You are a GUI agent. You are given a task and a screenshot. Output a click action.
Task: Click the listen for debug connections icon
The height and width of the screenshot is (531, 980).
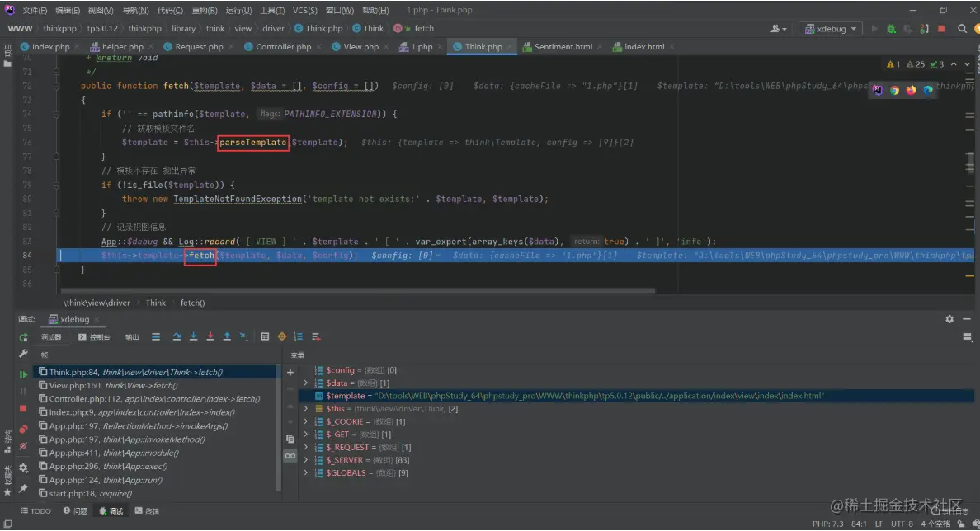pyautogui.click(x=925, y=29)
